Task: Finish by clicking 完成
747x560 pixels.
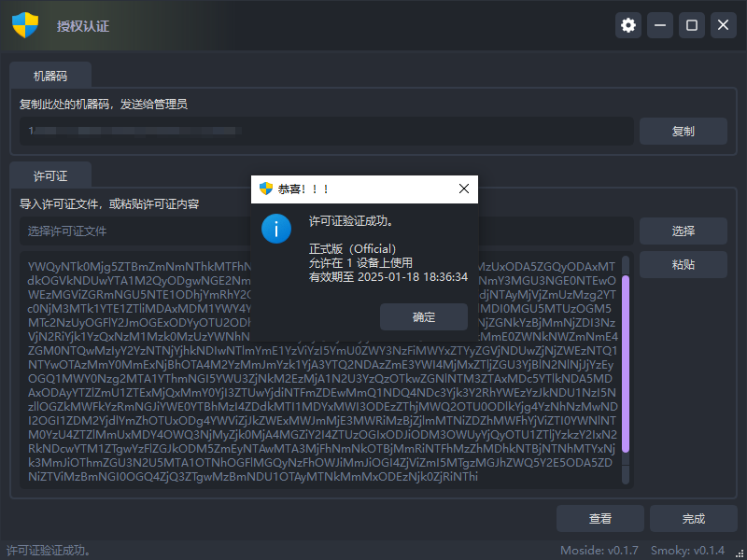Action: pyautogui.click(x=693, y=518)
